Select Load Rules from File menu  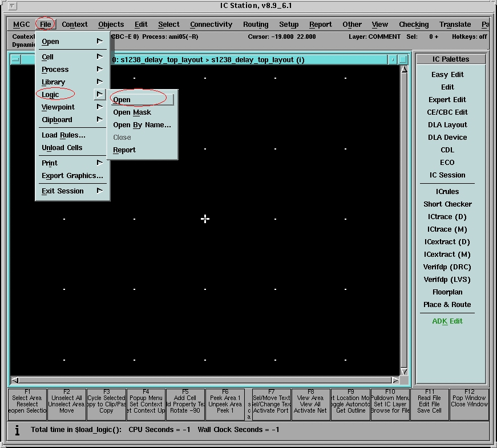tap(63, 135)
